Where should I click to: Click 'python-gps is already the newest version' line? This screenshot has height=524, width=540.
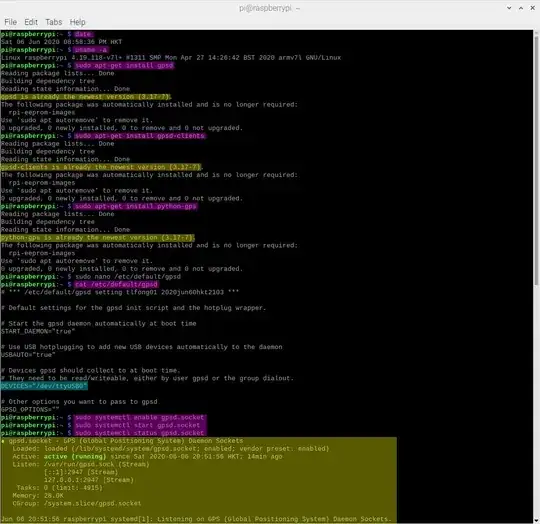pyautogui.click(x=97, y=238)
